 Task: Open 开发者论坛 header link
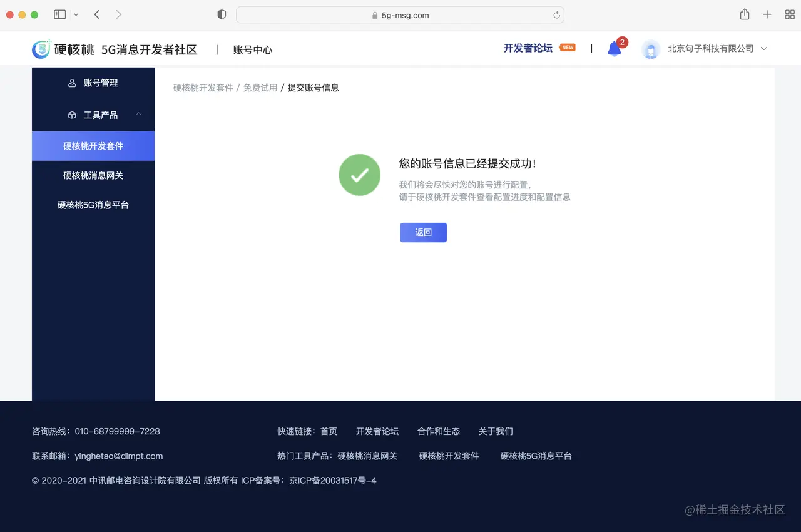(x=528, y=48)
